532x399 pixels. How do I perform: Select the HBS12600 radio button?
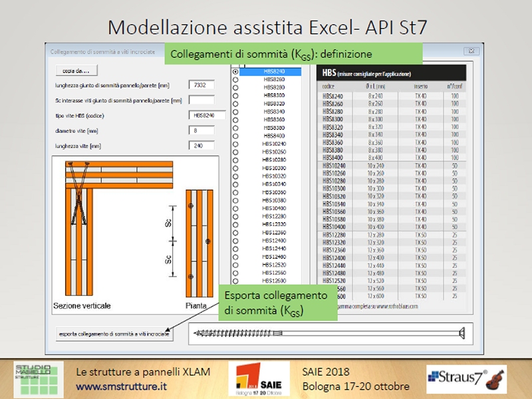click(235, 280)
